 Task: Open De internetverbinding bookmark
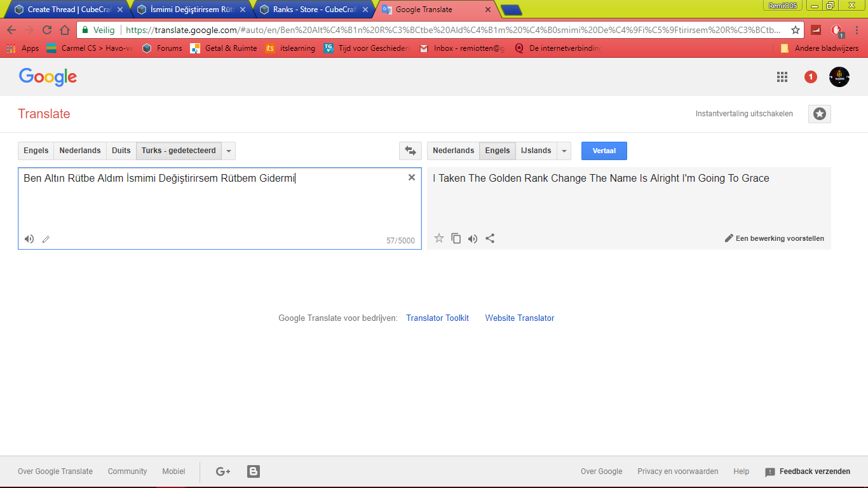(559, 48)
